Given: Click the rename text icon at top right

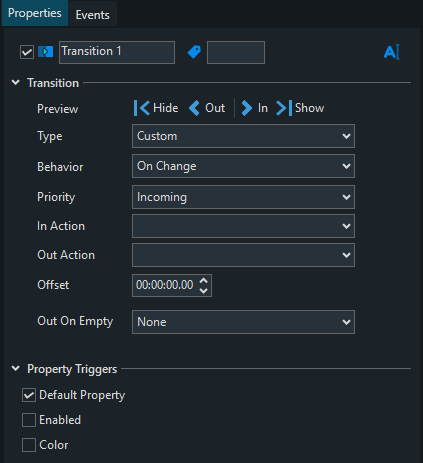Looking at the screenshot, I should (x=392, y=52).
